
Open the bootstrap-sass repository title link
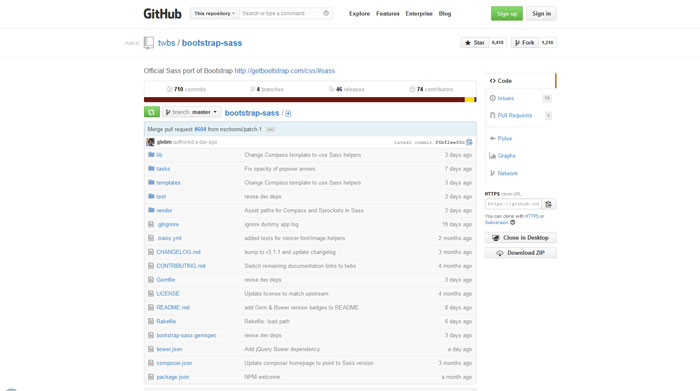tap(212, 43)
